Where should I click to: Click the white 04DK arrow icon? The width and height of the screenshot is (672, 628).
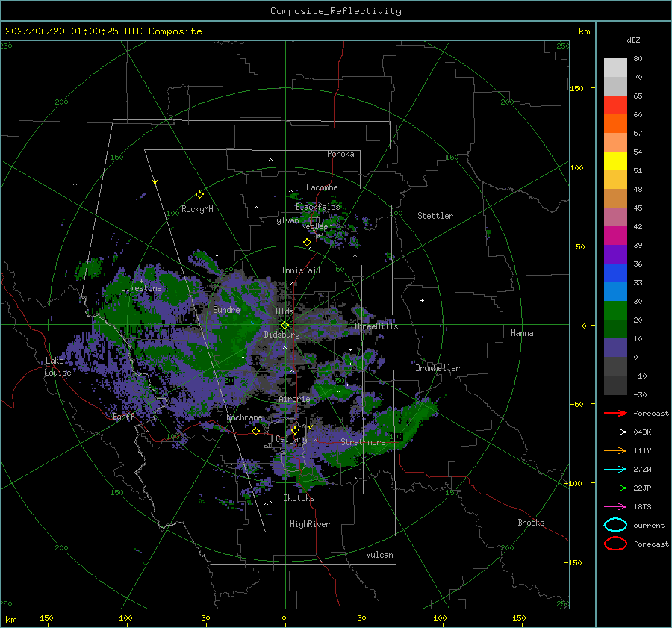[615, 432]
